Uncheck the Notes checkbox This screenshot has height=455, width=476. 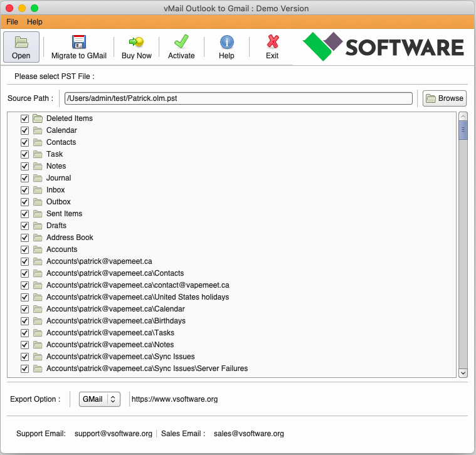pos(24,166)
